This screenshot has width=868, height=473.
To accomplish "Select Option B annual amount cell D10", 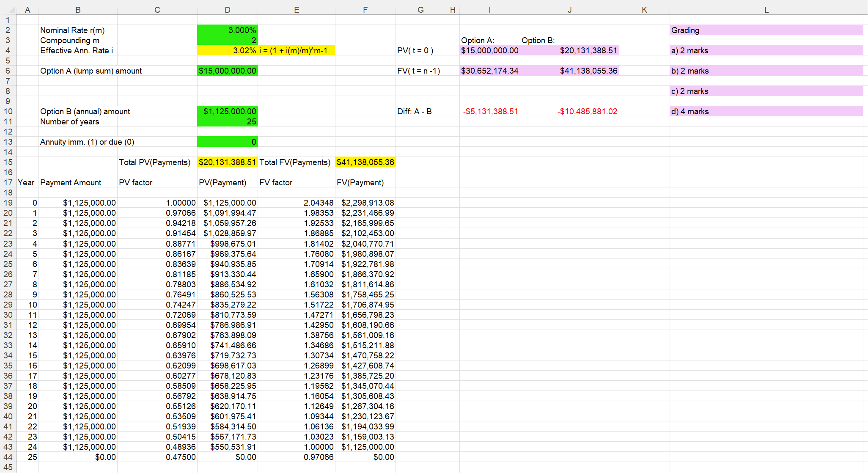I will (x=228, y=111).
